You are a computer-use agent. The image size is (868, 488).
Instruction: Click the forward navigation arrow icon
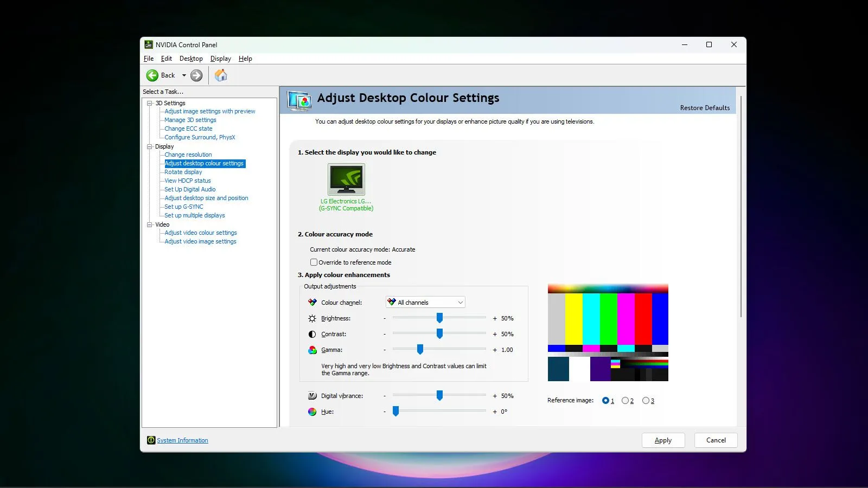[x=196, y=75]
